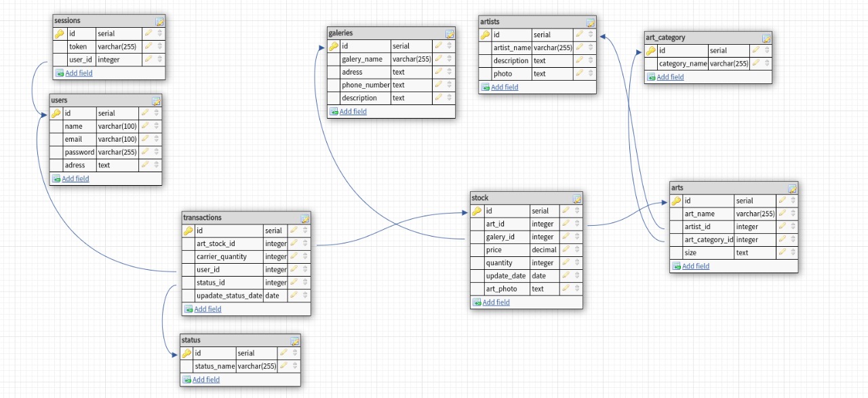Use sort arrows on transactions user_id row
The image size is (868, 398).
tap(305, 269)
